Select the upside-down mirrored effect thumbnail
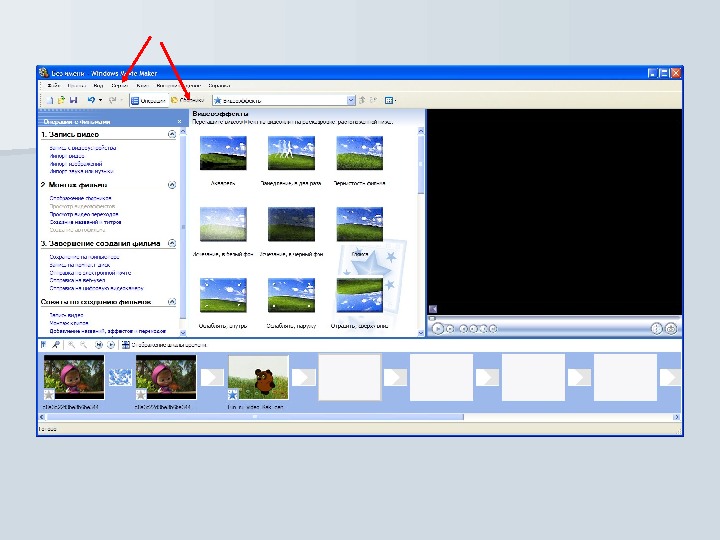Screen dimensions: 720x540 click(360, 295)
